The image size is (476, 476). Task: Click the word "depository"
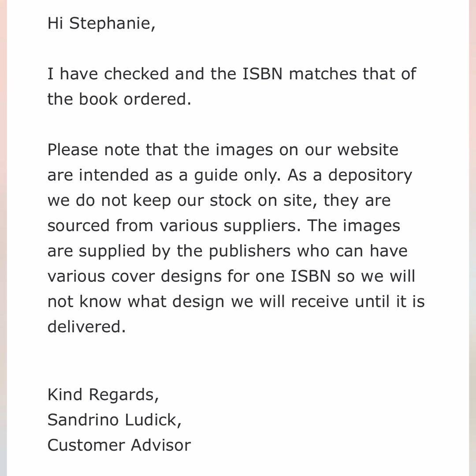tap(370, 175)
